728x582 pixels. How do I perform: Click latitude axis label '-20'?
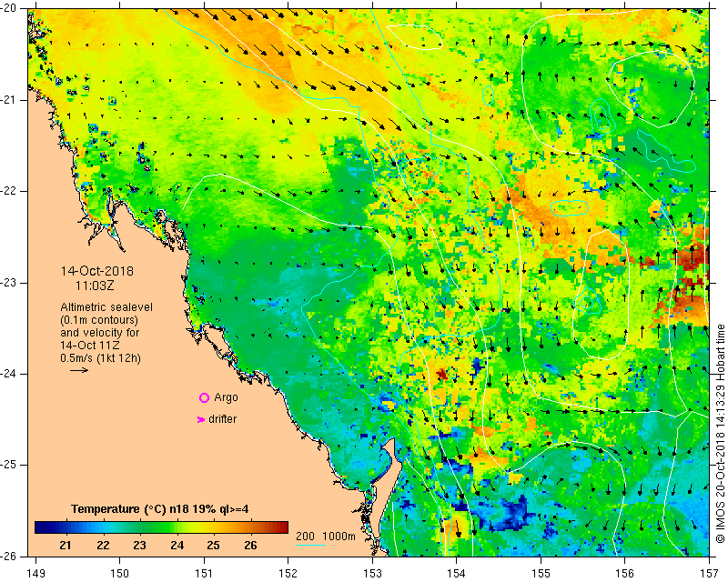click(x=8, y=8)
